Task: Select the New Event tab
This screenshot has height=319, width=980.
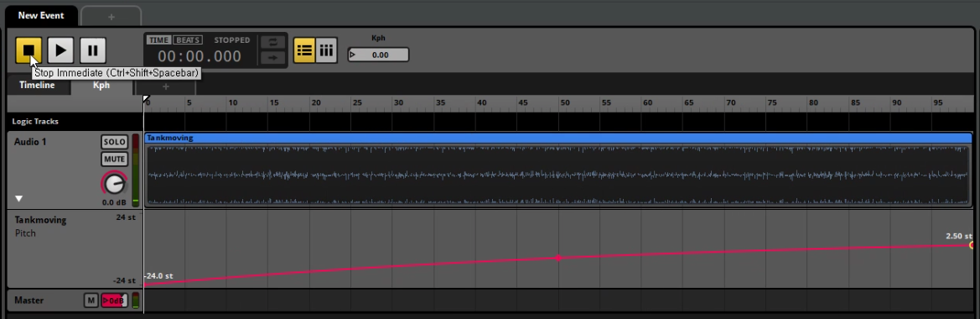Action: click(41, 16)
